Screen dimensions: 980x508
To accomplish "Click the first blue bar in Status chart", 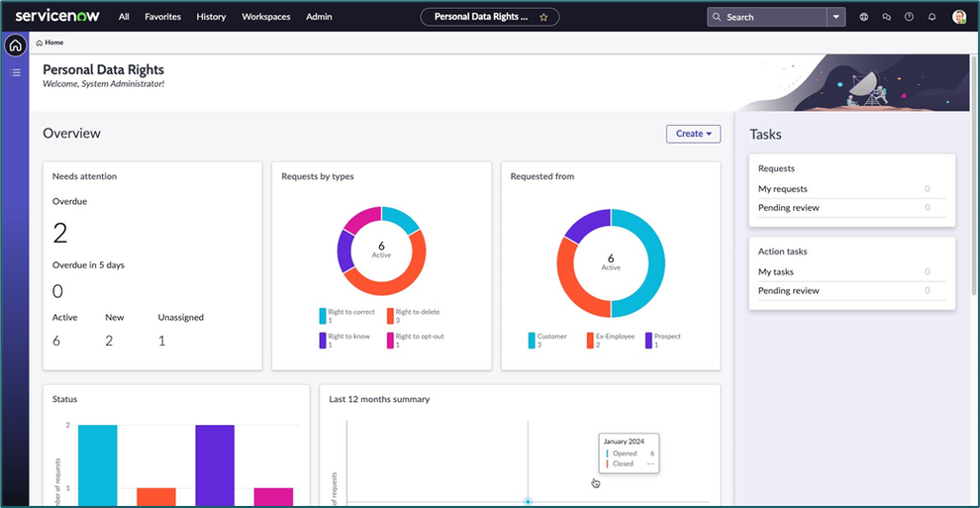I will click(x=97, y=464).
